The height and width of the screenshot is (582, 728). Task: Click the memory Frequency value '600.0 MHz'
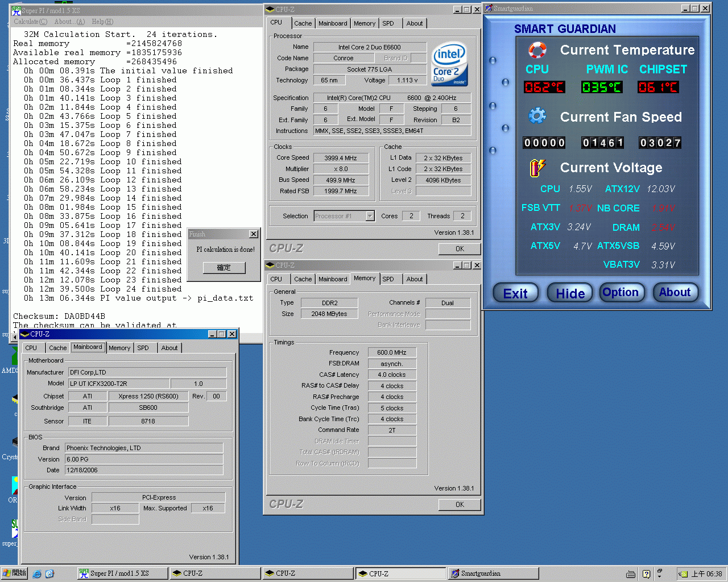(x=392, y=352)
